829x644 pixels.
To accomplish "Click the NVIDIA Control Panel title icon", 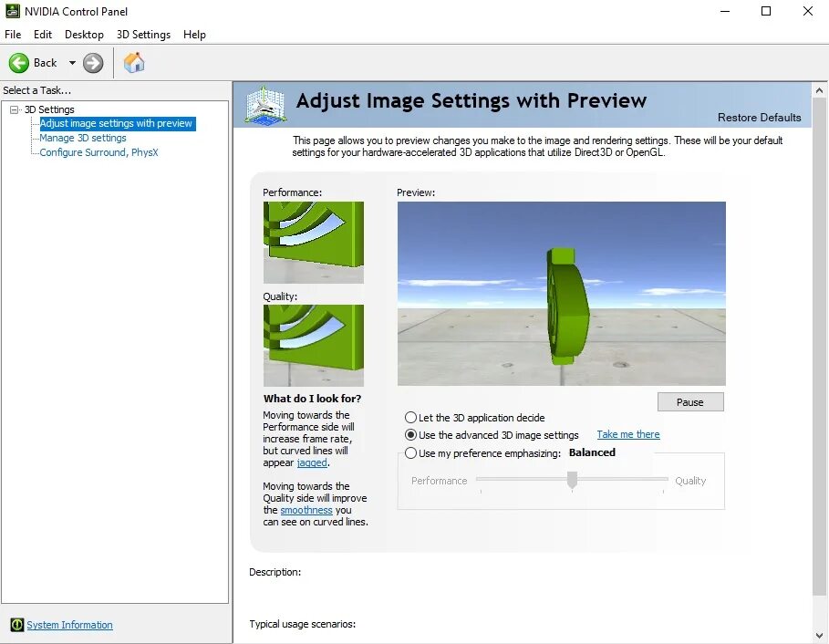I will click(13, 11).
